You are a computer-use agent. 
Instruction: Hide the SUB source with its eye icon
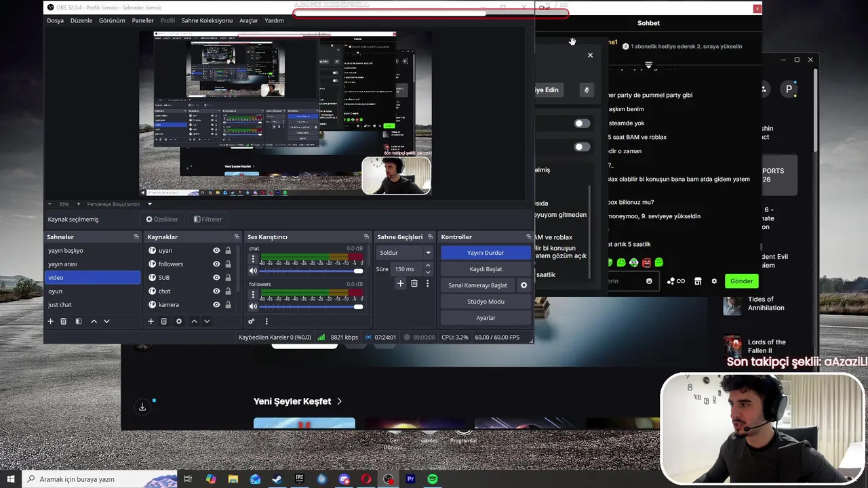click(x=216, y=277)
